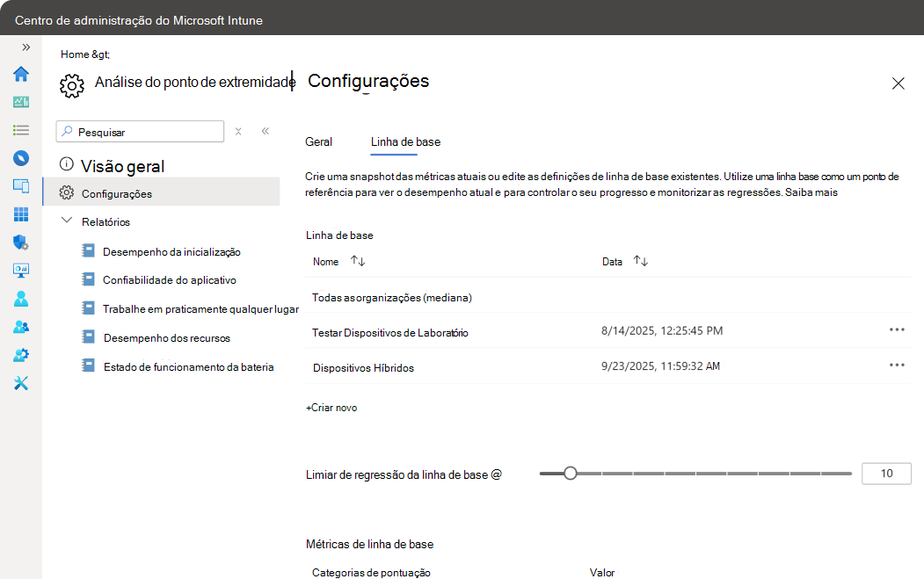Select Dispositivos Híbridos row name
924x579 pixels.
coord(364,368)
